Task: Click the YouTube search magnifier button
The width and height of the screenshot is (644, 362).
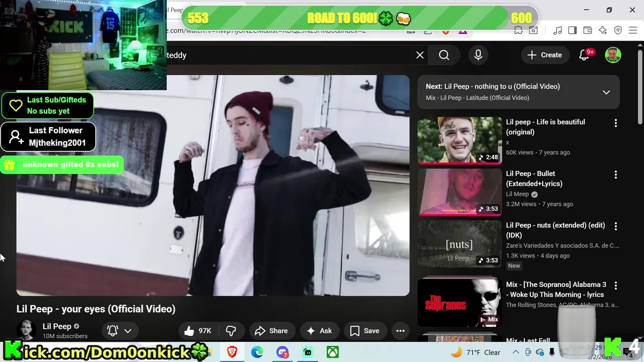Action: (x=444, y=55)
